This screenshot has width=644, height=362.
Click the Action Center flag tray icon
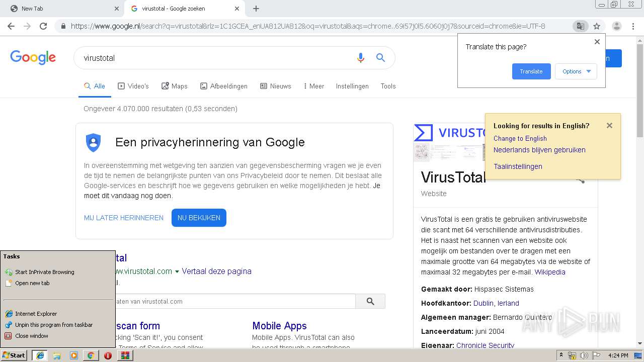(596, 355)
